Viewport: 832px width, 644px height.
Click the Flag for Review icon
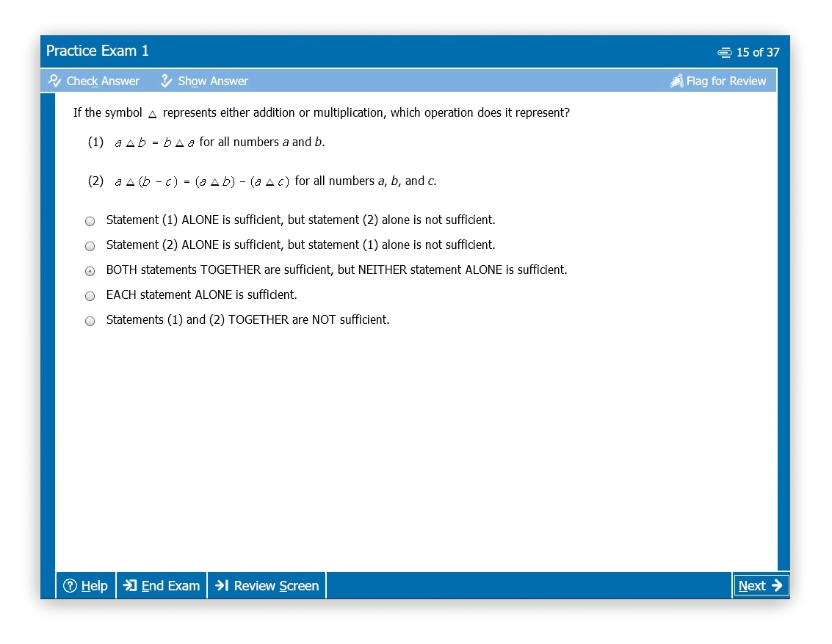676,81
